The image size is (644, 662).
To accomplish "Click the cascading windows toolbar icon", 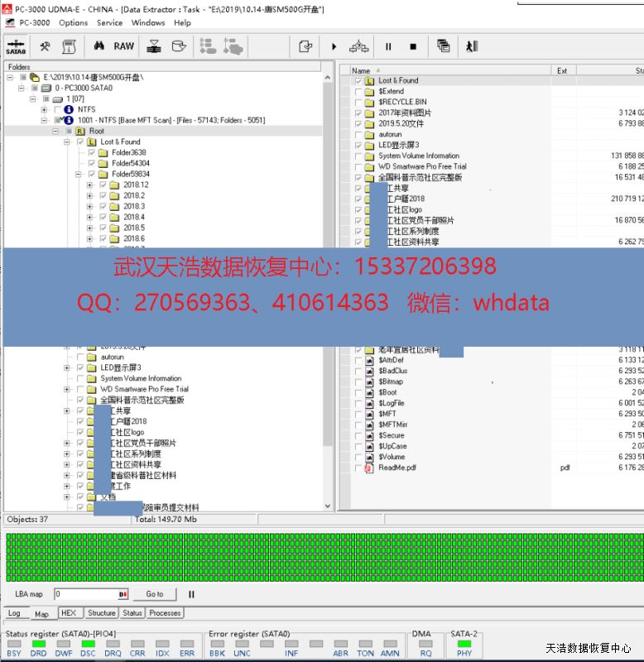I will [444, 46].
